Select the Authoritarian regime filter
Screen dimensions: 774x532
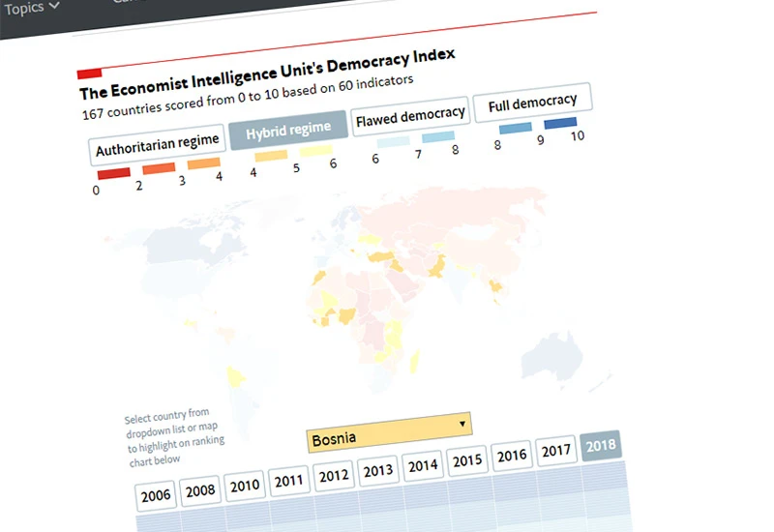tap(157, 144)
